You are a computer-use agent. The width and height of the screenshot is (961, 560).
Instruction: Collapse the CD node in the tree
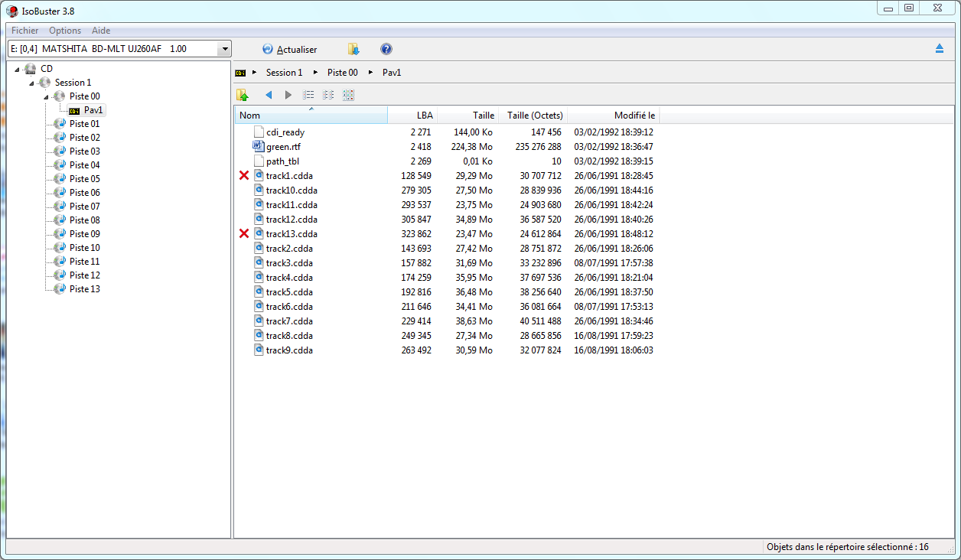point(18,70)
